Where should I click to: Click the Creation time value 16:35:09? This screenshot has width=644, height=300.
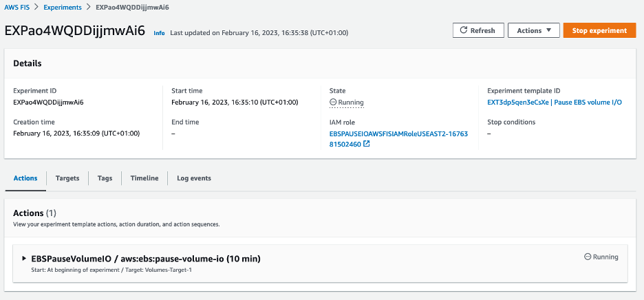76,133
